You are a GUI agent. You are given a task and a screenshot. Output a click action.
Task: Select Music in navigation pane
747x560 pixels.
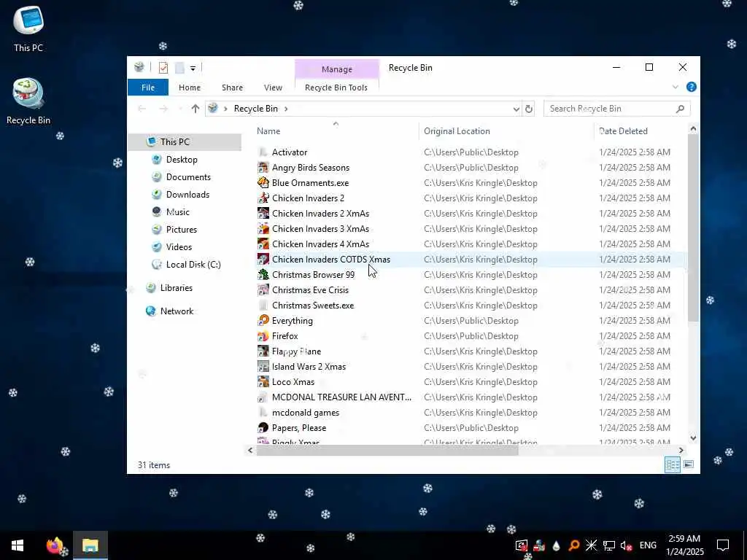tap(178, 212)
